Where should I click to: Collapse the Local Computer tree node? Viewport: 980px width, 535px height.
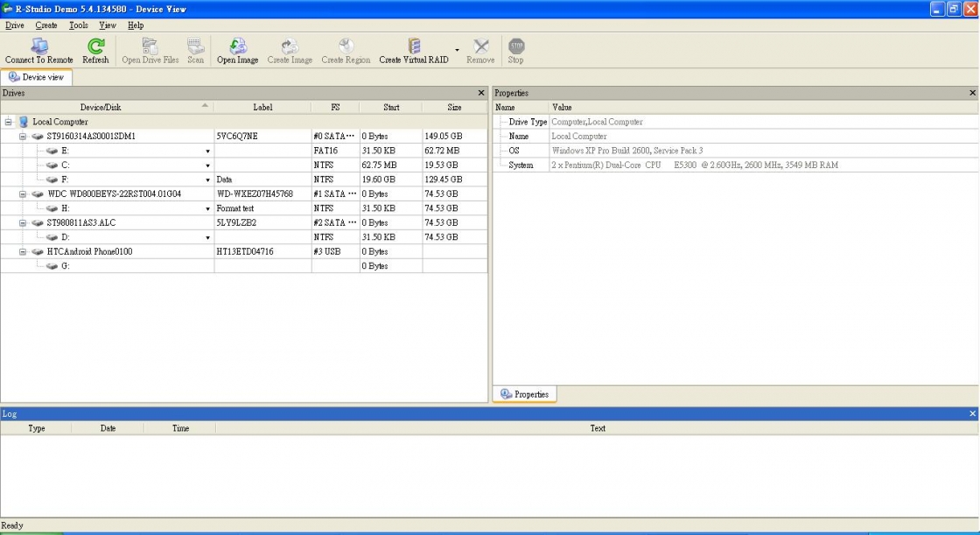point(8,122)
